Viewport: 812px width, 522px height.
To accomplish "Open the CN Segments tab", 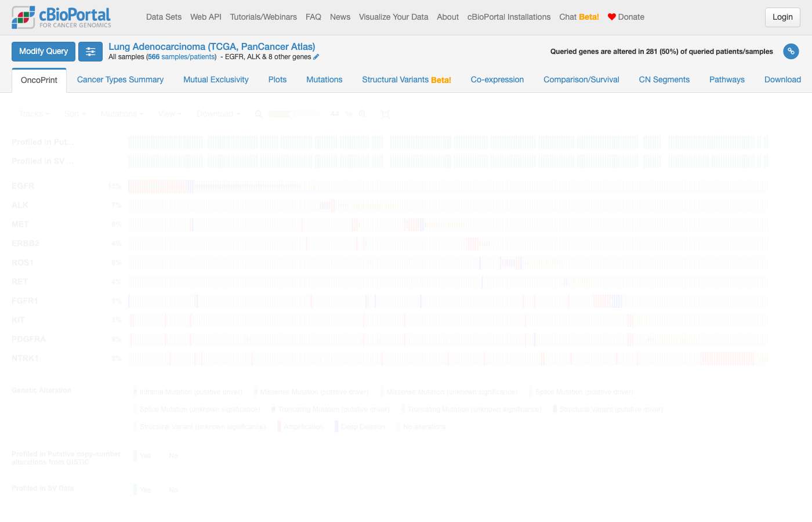I will pos(664,79).
